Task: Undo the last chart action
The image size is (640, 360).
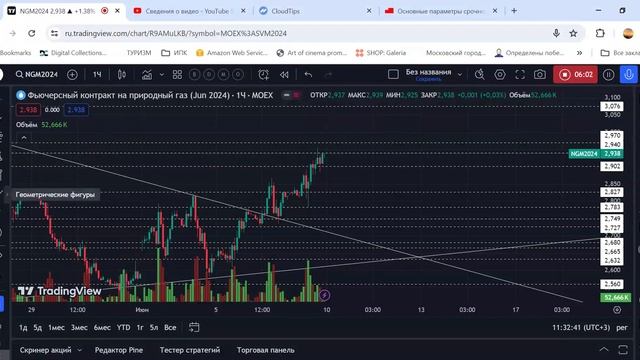Action: point(308,75)
